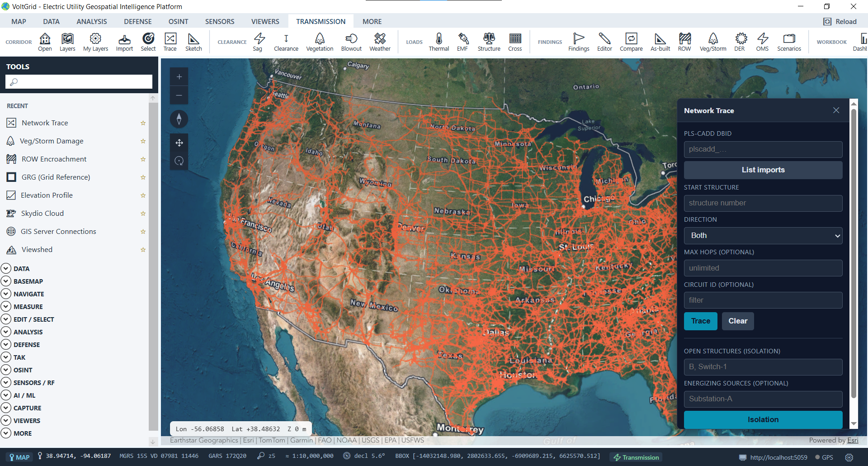
Task: Open the Sag clearance tool
Action: pyautogui.click(x=258, y=42)
